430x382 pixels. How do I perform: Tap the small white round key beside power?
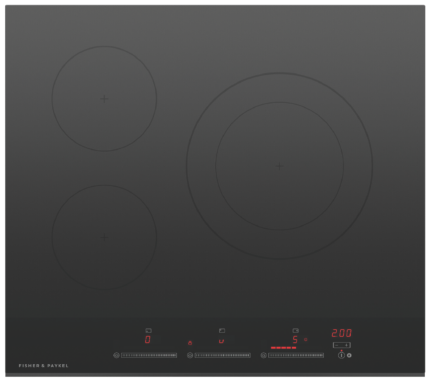349,355
